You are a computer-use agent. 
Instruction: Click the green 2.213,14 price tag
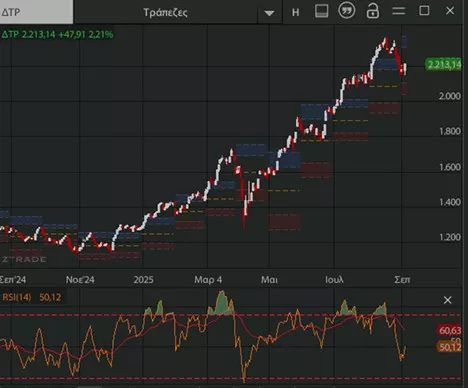tap(444, 64)
